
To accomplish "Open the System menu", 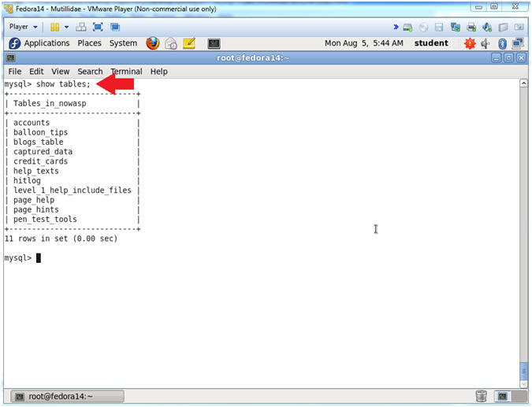I will (123, 43).
